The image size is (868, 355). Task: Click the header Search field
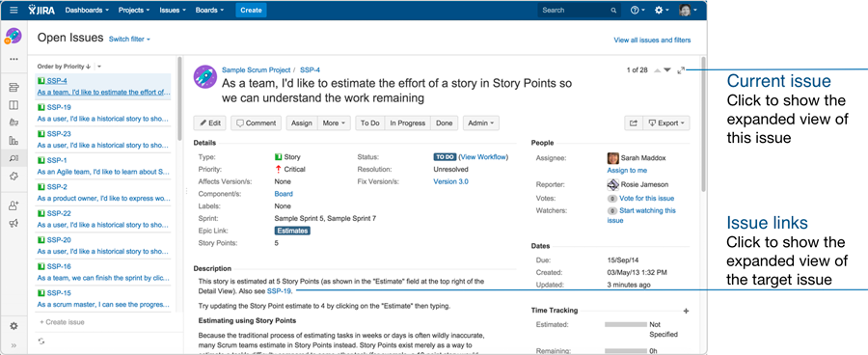(x=579, y=10)
